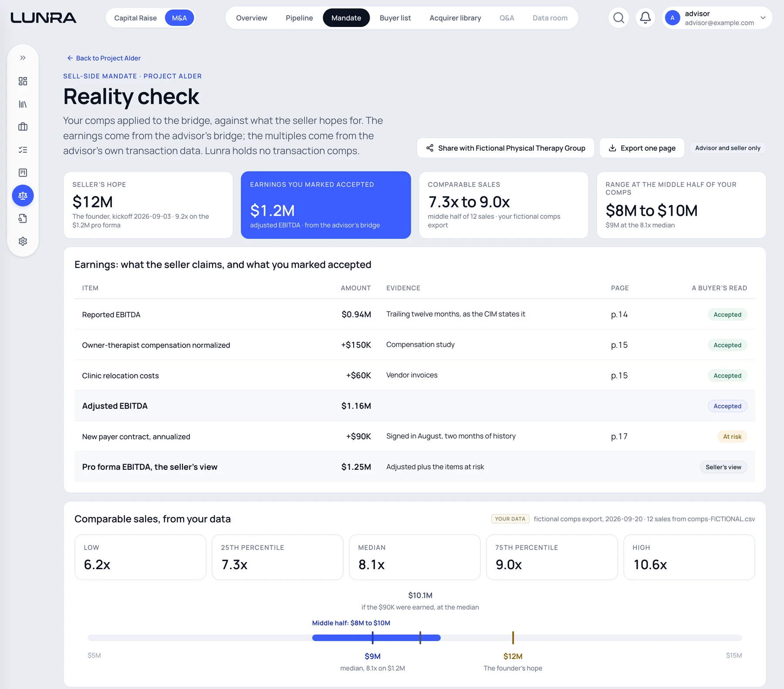Viewport: 784px width, 689px height.
Task: Open the dashboard grid icon in sidebar
Action: tap(23, 81)
